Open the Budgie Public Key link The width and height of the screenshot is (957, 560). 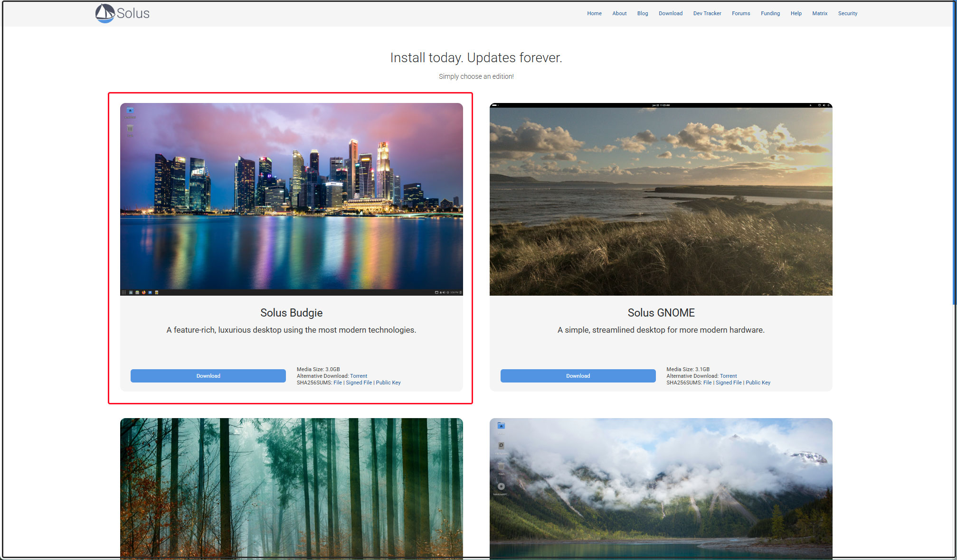388,383
